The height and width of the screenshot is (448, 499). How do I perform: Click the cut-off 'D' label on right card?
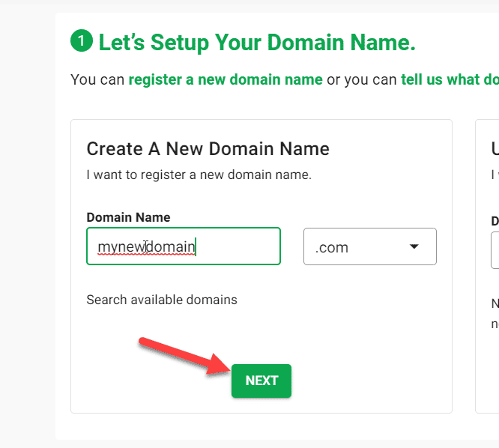(495, 221)
